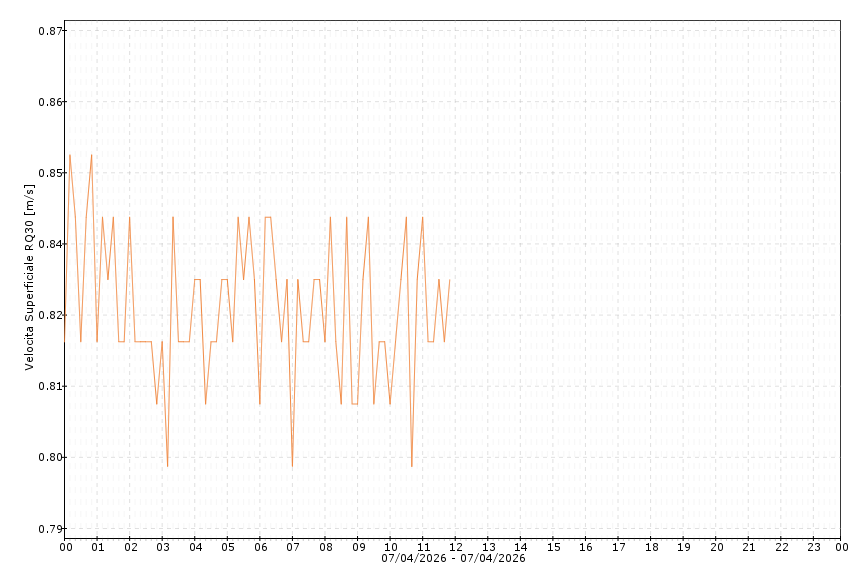Click the orange line's end point near hour 12

coord(449,280)
